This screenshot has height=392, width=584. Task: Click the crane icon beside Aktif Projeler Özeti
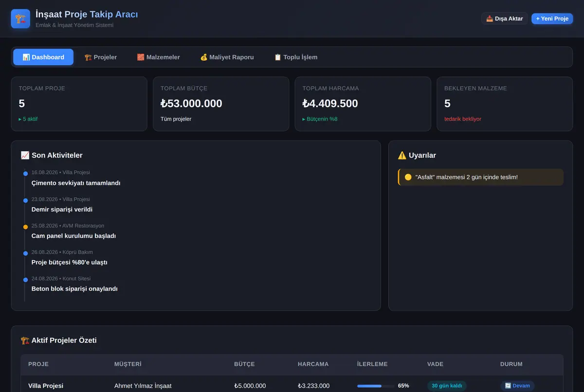(x=25, y=340)
